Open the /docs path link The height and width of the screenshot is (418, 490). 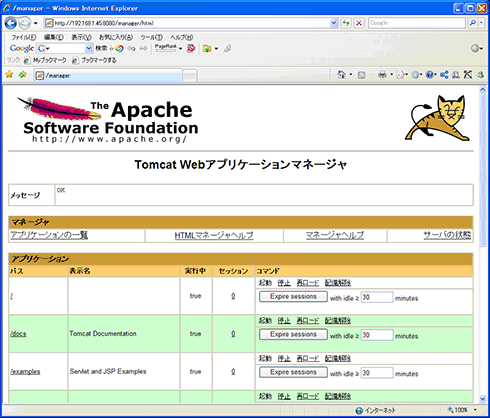[x=18, y=334]
